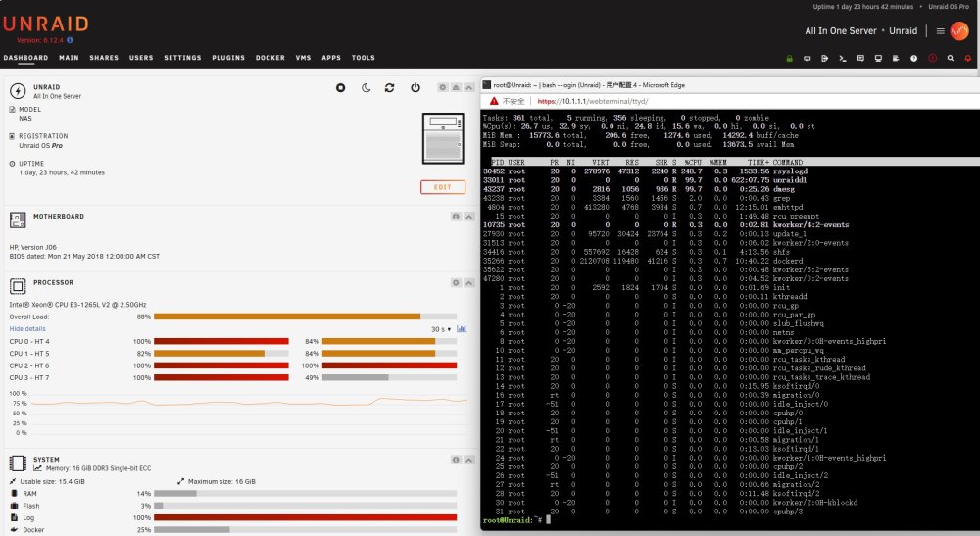The width and height of the screenshot is (980, 536).
Task: Open the red notification bell
Action: [968, 58]
